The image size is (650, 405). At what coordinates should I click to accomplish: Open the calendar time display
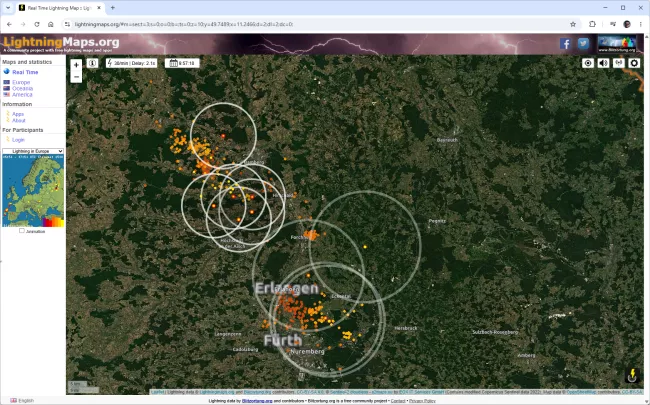[182, 63]
